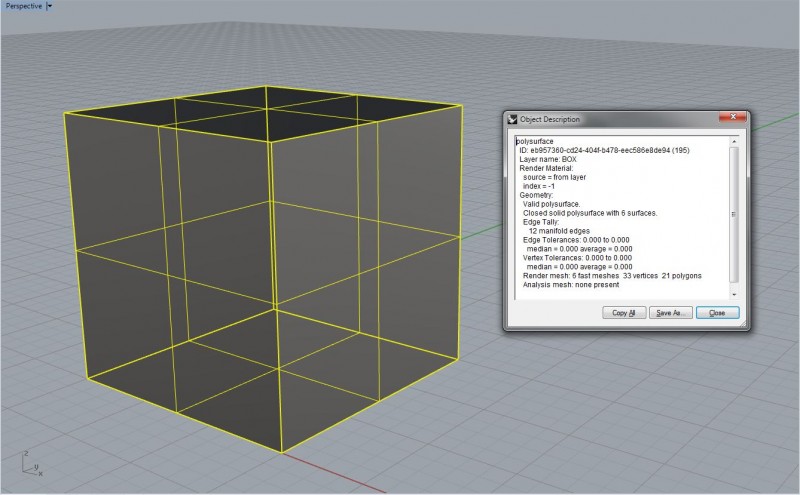Click the 'polysurface' first line of text
800x495 pixels.
pos(535,141)
